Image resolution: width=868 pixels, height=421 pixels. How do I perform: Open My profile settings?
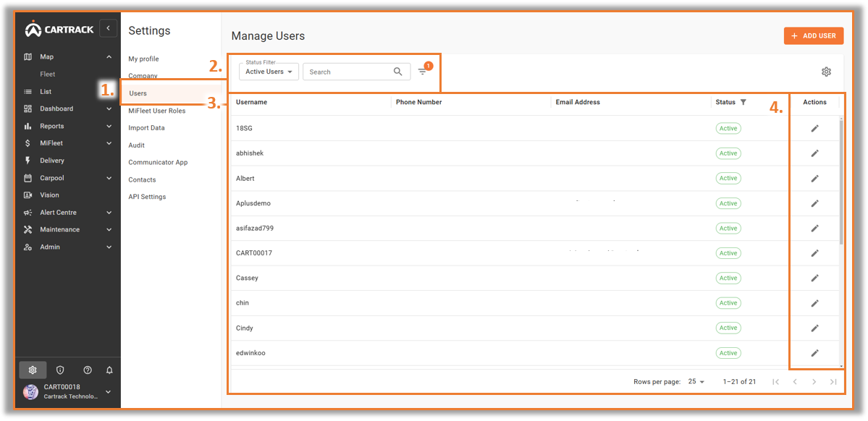click(x=143, y=59)
